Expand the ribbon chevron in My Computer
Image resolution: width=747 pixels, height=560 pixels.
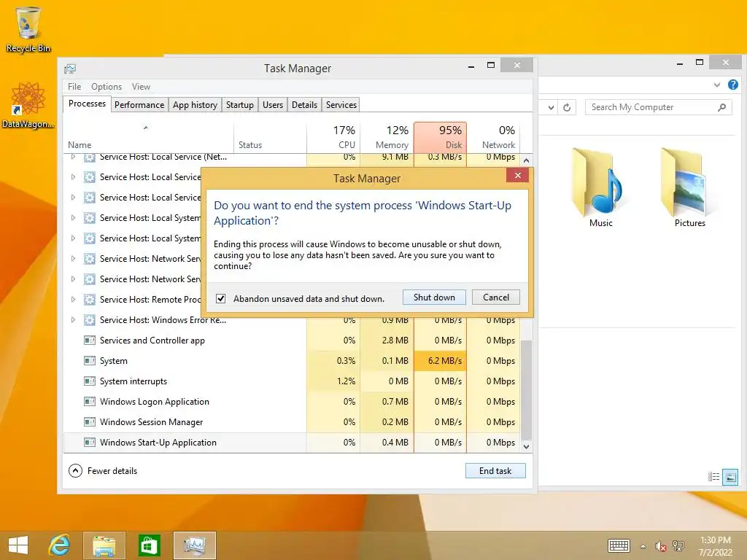coord(717,85)
